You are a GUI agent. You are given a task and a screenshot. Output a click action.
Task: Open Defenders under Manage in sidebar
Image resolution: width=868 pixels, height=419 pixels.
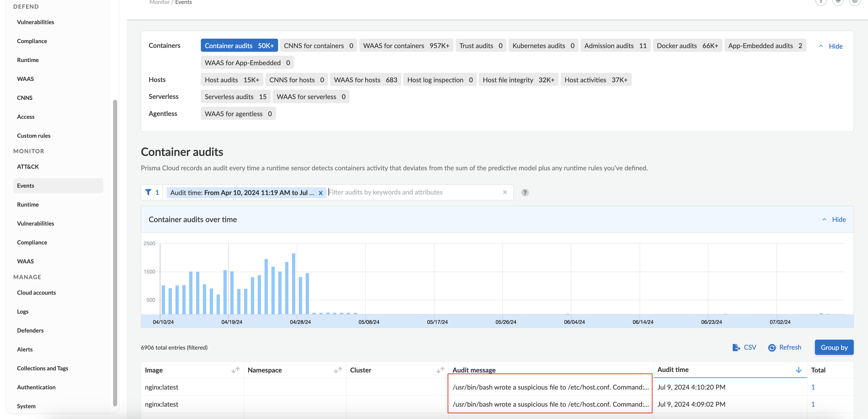click(30, 330)
